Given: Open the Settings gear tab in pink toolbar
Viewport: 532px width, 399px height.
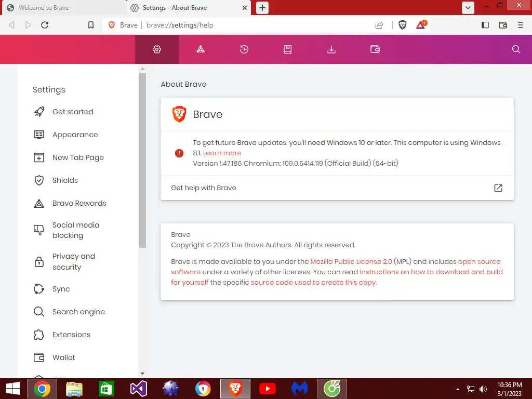Looking at the screenshot, I should (x=157, y=49).
